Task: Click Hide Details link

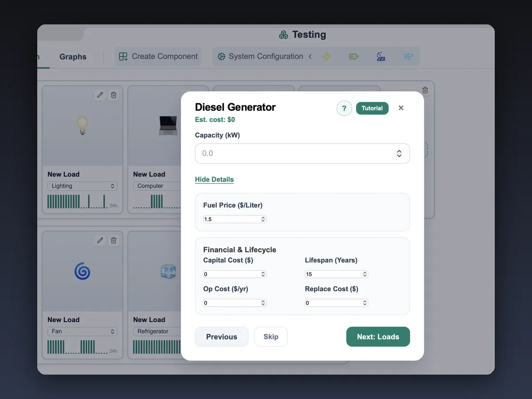Action: [x=214, y=180]
